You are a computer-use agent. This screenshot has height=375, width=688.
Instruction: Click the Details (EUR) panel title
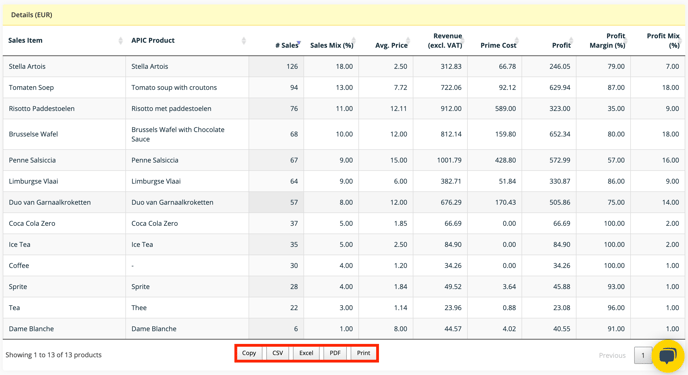tap(32, 15)
